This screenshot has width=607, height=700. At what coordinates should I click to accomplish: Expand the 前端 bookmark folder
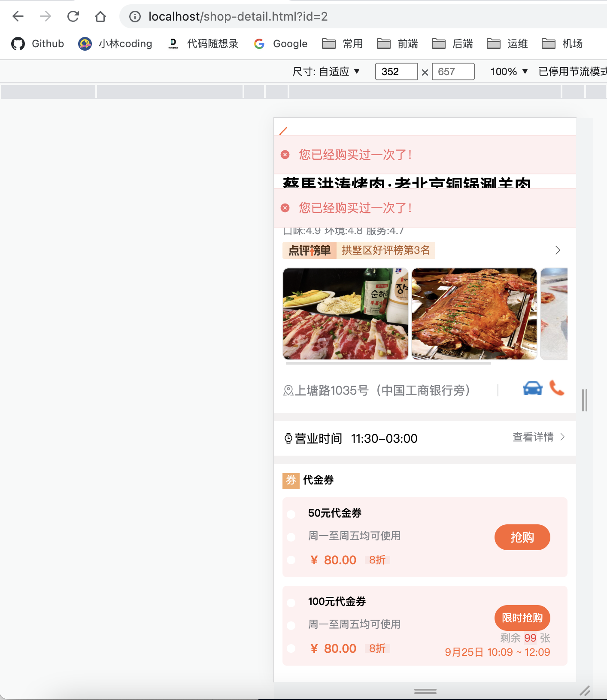(398, 44)
